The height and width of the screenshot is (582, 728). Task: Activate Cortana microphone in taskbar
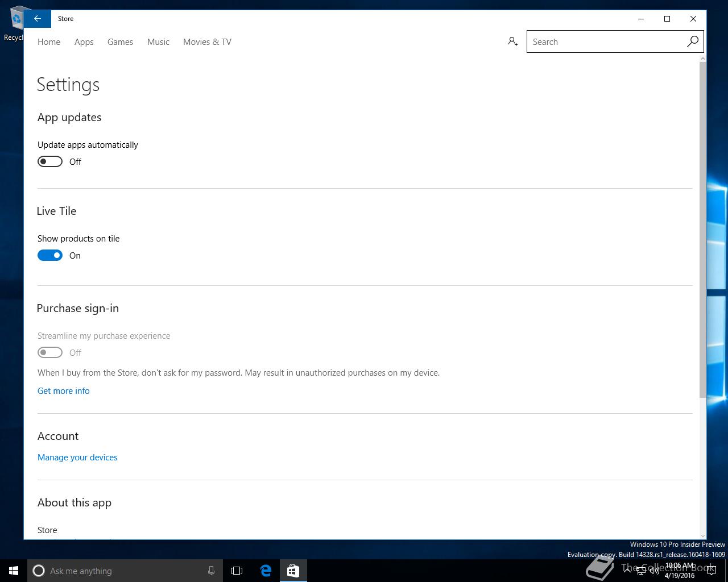tap(211, 571)
